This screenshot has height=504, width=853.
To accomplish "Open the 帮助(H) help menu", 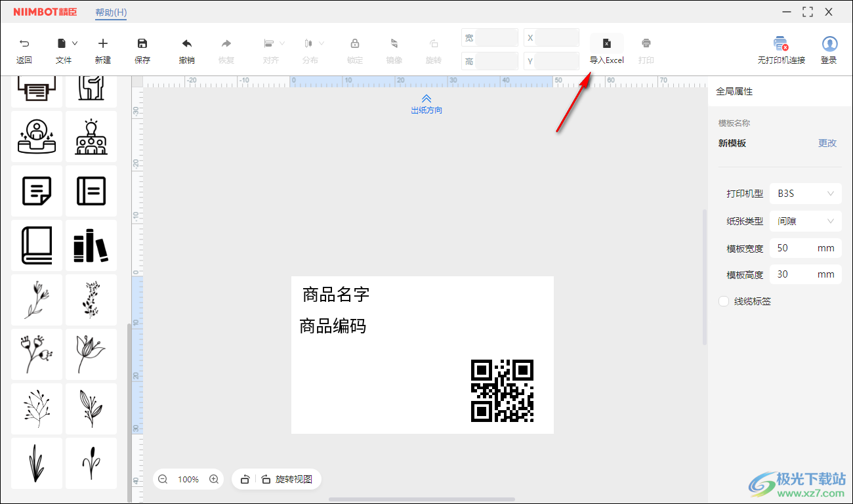I will [x=111, y=12].
